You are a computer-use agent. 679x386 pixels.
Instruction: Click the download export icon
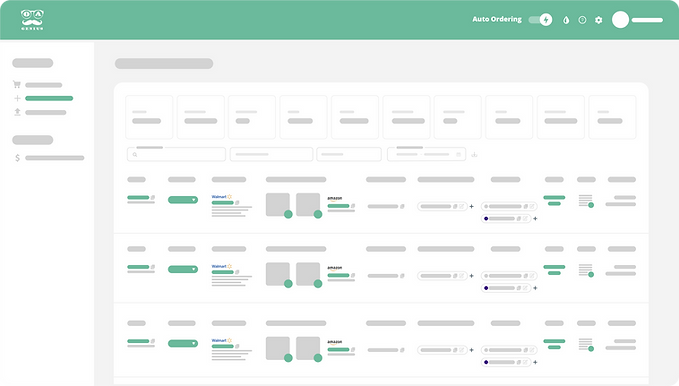(474, 154)
